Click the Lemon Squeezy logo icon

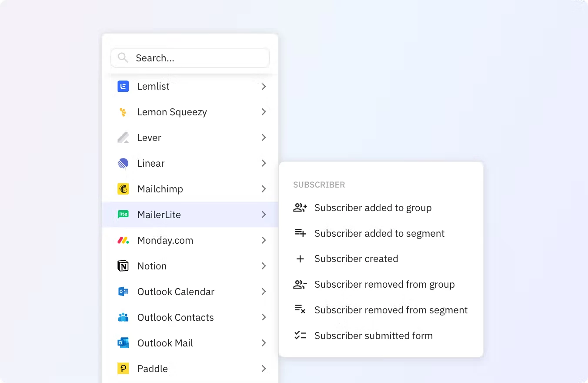click(123, 112)
